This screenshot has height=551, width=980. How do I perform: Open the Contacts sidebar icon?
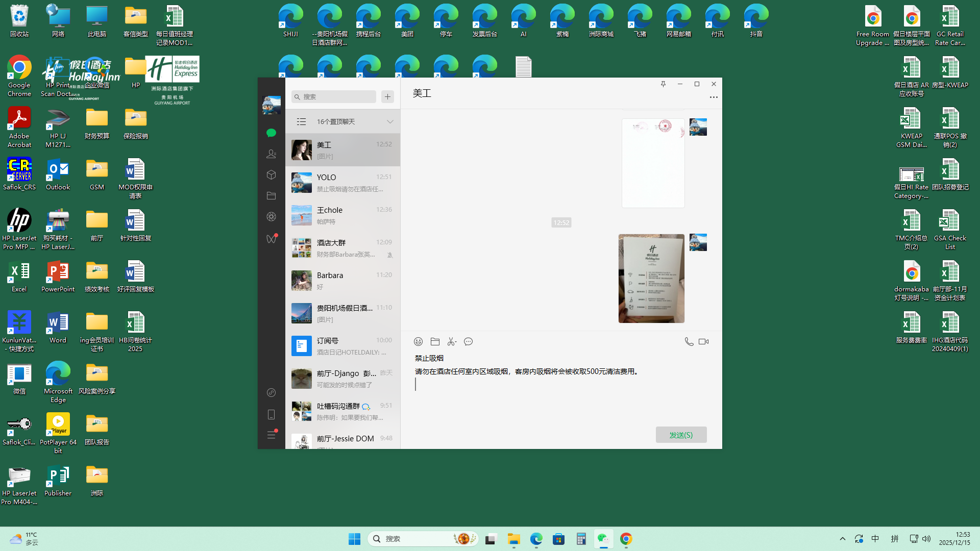point(271,154)
